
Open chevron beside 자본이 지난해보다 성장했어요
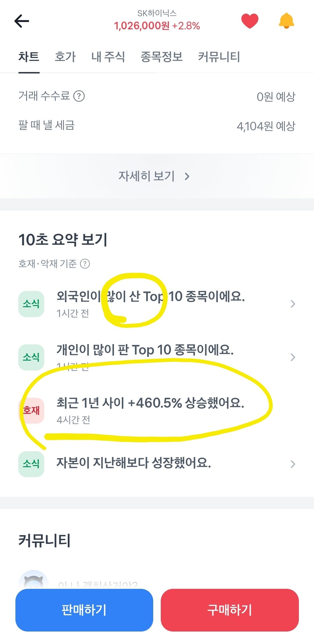293,464
